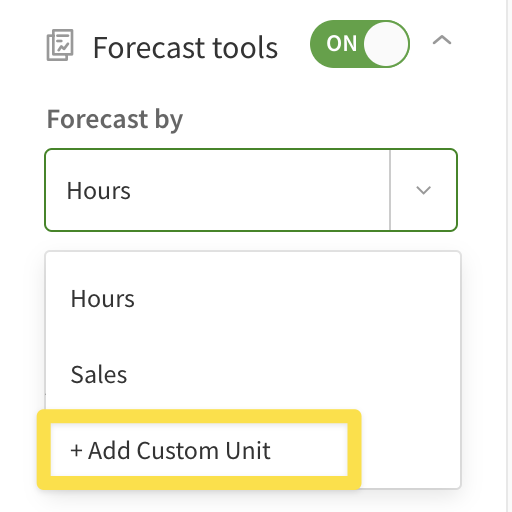
Task: Collapse the Forecast tools section with the chevron
Action: point(442,40)
